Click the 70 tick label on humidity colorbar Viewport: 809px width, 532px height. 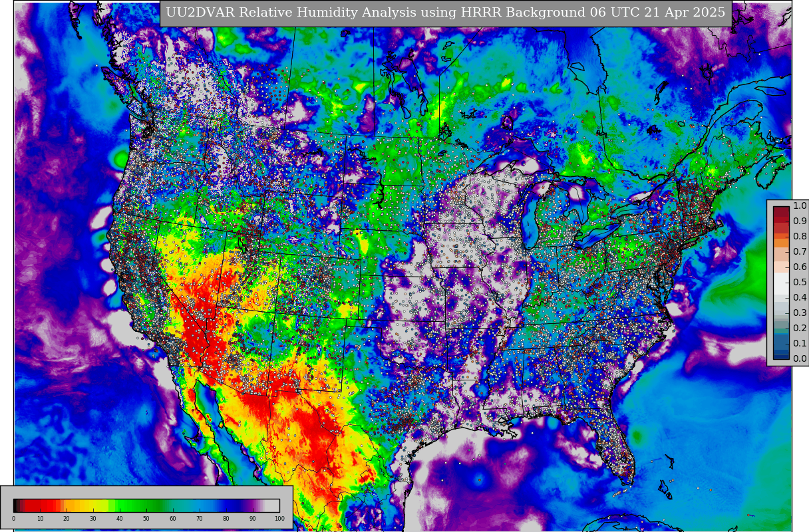(x=200, y=519)
